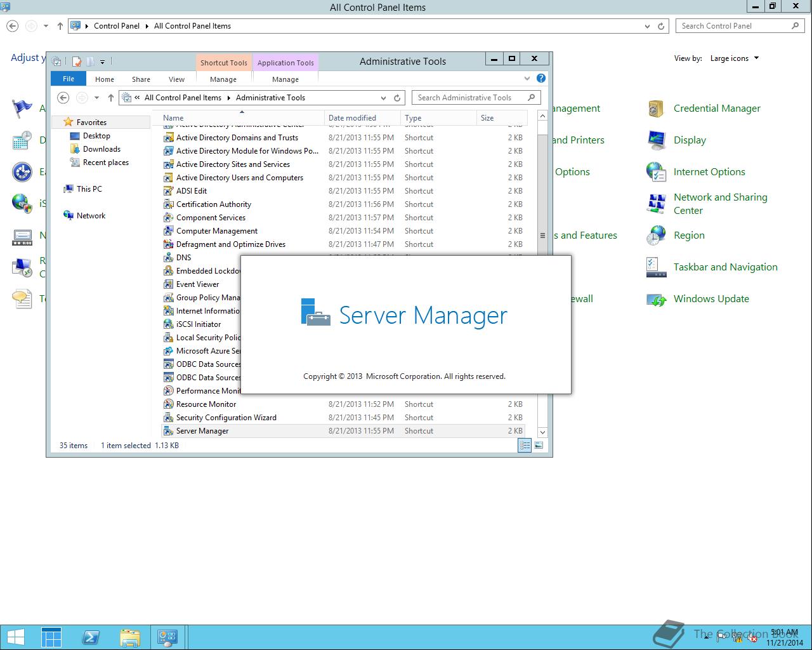Image resolution: width=812 pixels, height=650 pixels.
Task: Click Up arrow in Administrative Tools window
Action: pos(111,98)
